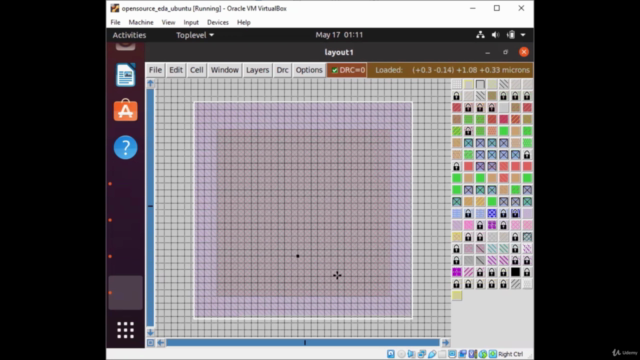Screen dimensions: 640x360
Task: Select the solid black layer swatch
Action: point(516,272)
